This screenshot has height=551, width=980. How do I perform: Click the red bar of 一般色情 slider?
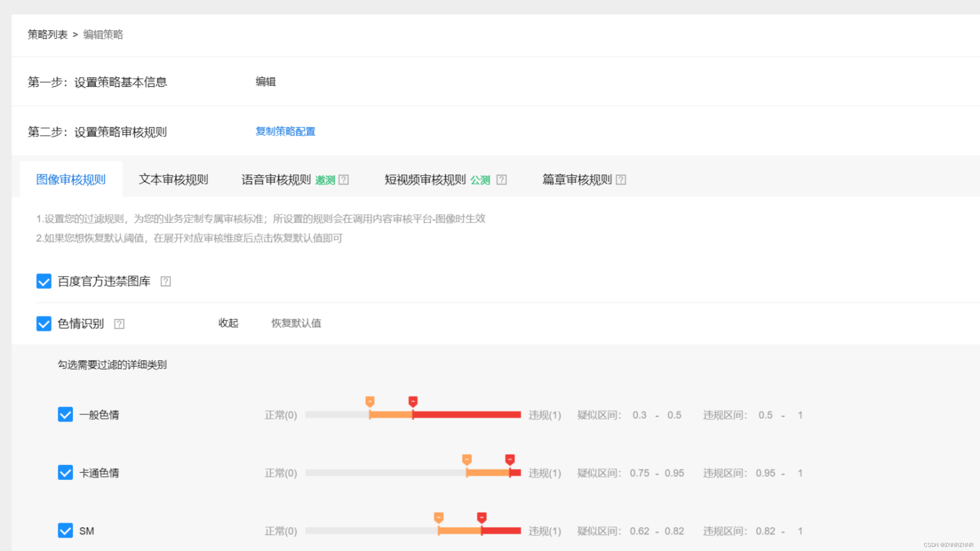[x=467, y=415]
